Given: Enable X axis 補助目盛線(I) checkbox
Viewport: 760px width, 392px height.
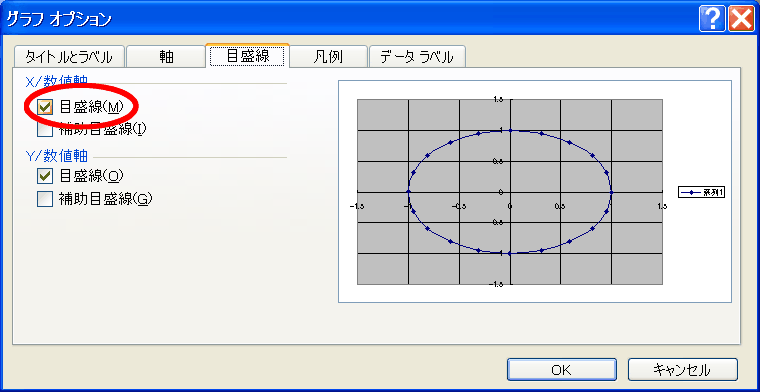Looking at the screenshot, I should coord(45,130).
